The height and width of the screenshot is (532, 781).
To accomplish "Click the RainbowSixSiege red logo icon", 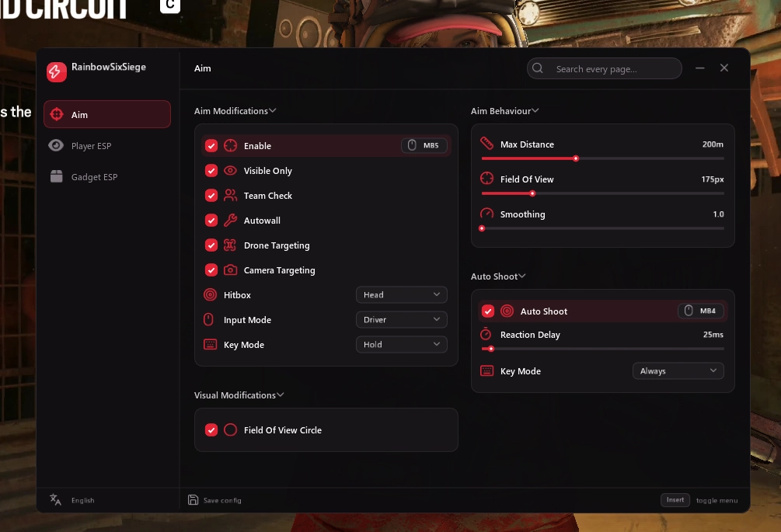I will pyautogui.click(x=56, y=71).
